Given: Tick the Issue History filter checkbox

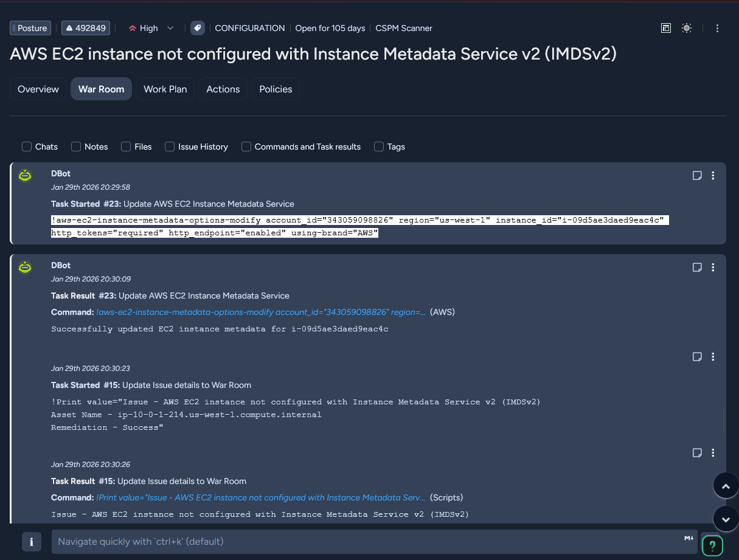Looking at the screenshot, I should pyautogui.click(x=170, y=147).
